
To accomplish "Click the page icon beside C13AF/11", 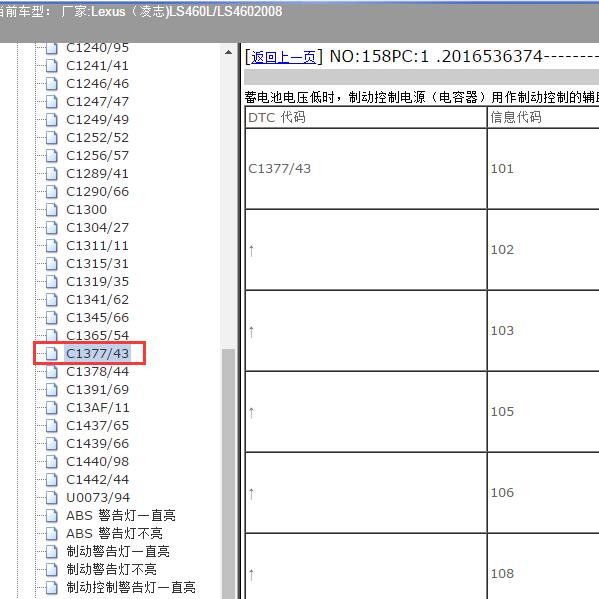I will [x=52, y=408].
